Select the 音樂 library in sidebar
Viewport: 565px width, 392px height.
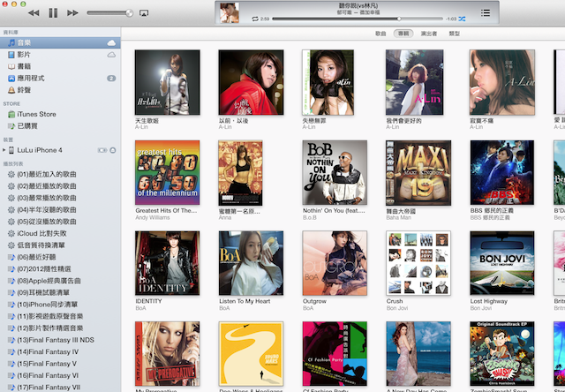(x=60, y=43)
